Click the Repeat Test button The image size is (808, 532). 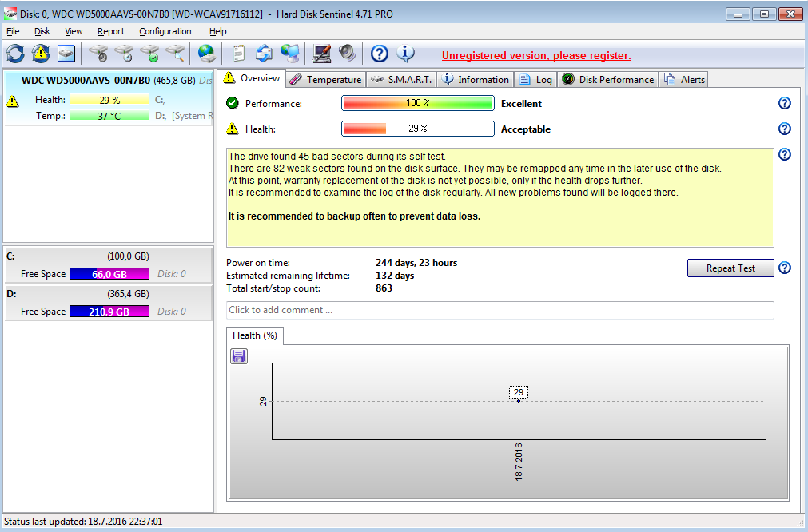pos(730,268)
